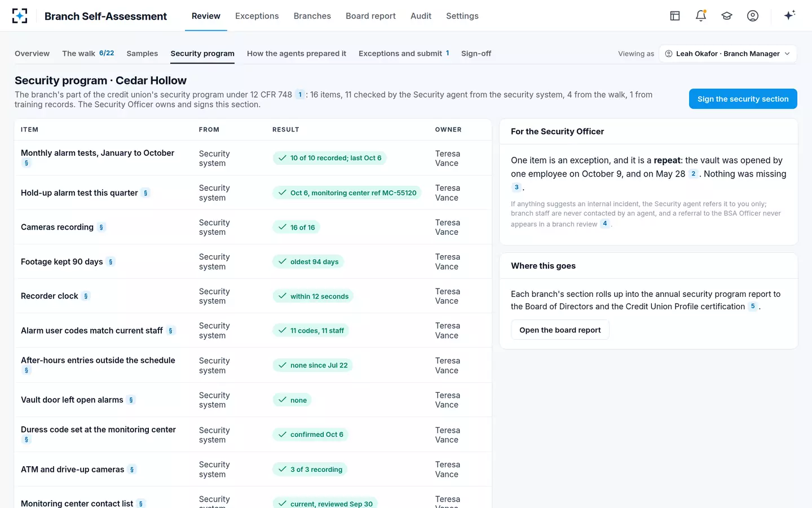This screenshot has height=508, width=812.
Task: Click Sign the security section button
Action: coord(743,99)
